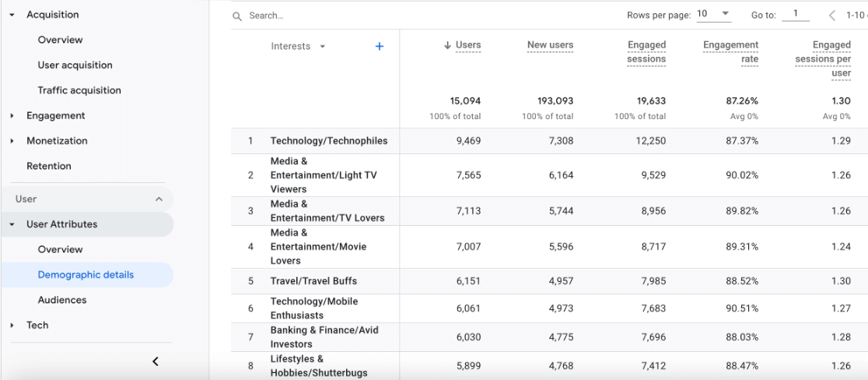Viewport: 868px width, 380px height.
Task: Click average engagement rate 87.26%
Action: tap(742, 101)
